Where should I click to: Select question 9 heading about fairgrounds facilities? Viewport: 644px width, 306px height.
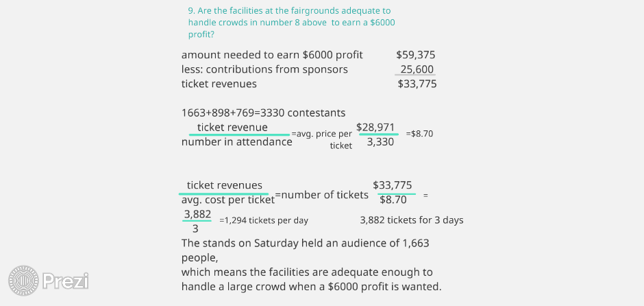(292, 23)
